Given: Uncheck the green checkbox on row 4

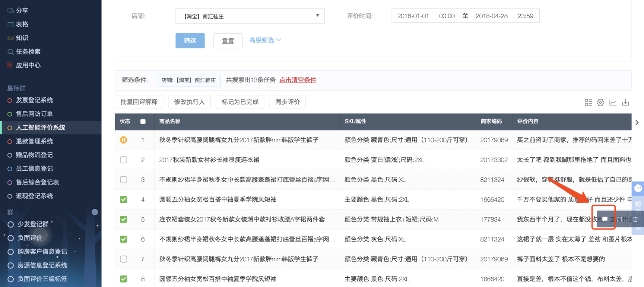Looking at the screenshot, I should pyautogui.click(x=124, y=199).
